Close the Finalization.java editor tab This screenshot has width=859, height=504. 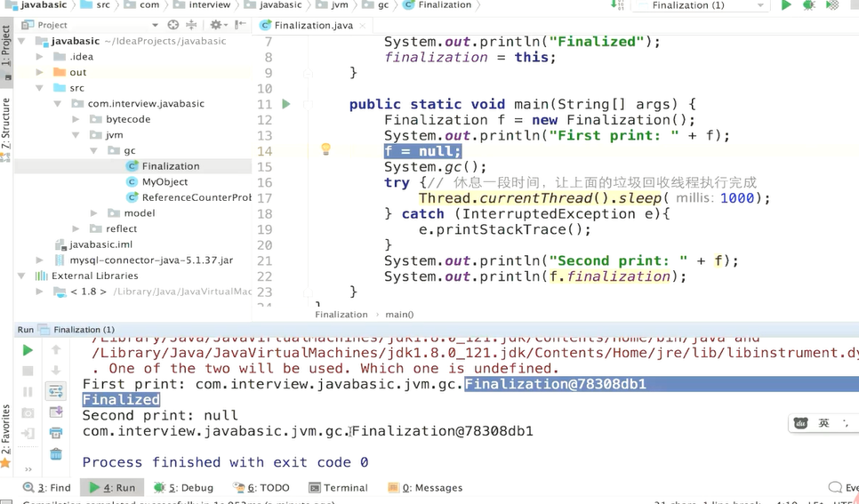363,25
